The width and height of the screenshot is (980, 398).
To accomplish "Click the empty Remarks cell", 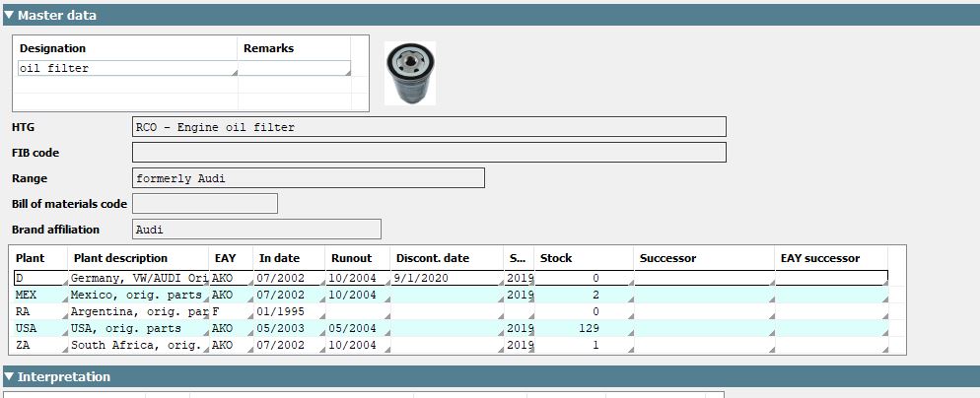I will point(295,69).
